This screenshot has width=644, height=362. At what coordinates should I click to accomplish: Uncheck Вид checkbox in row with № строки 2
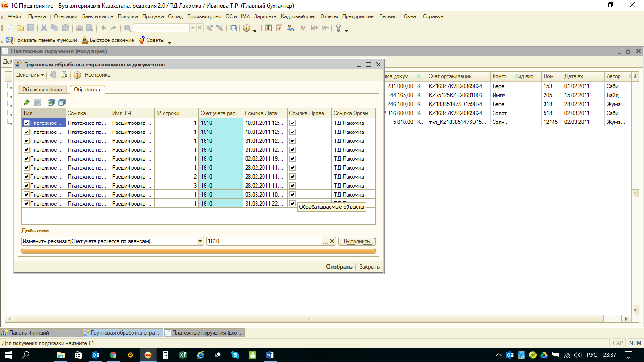click(27, 177)
